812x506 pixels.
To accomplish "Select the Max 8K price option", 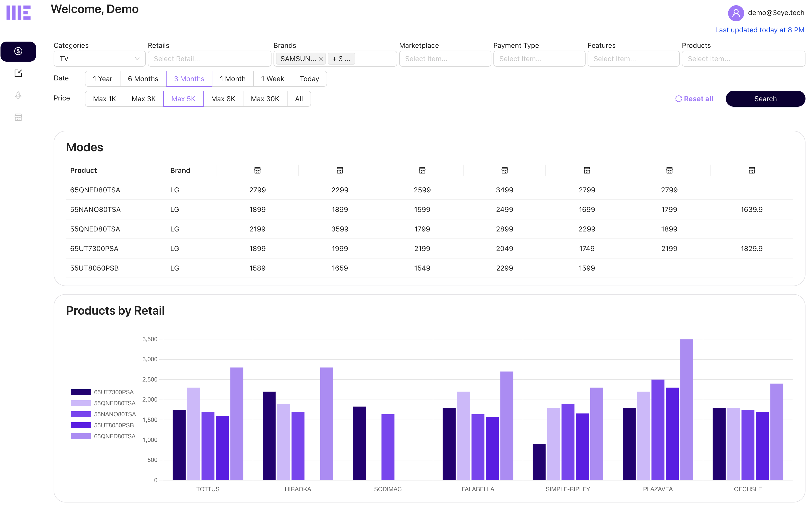I will pyautogui.click(x=223, y=99).
